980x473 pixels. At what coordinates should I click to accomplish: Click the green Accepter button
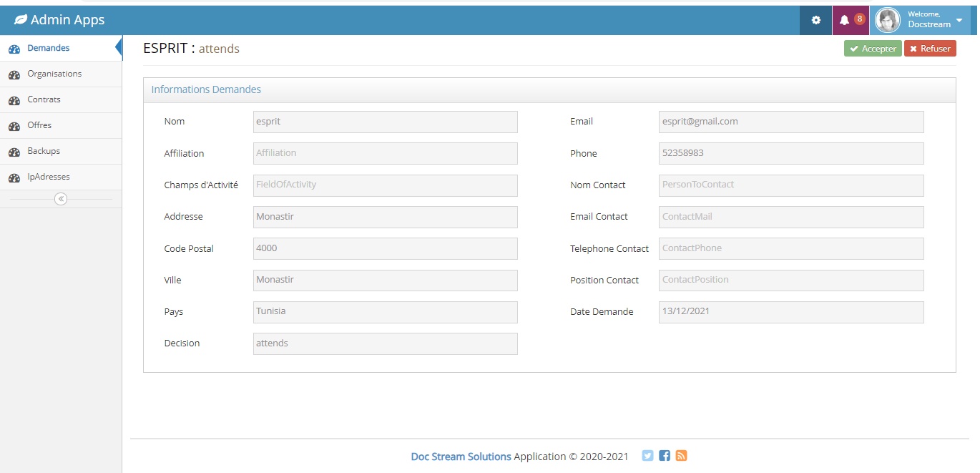(873, 49)
